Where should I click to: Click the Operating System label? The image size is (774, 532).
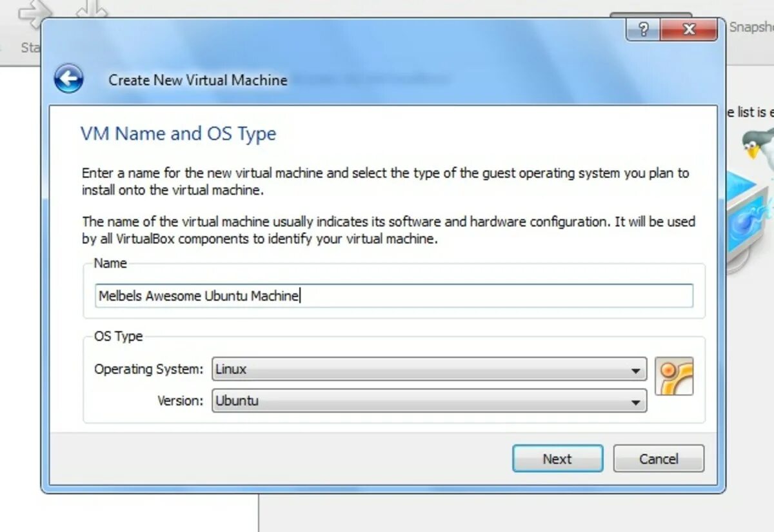pyautogui.click(x=148, y=369)
